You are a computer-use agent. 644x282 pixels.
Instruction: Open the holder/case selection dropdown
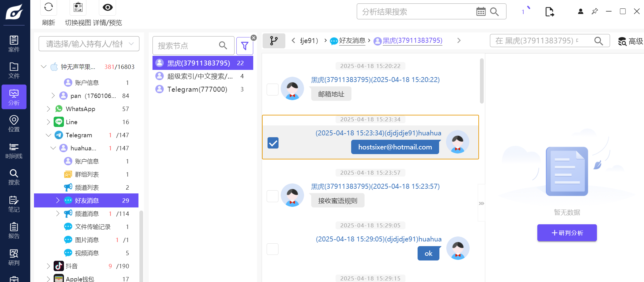tap(89, 44)
